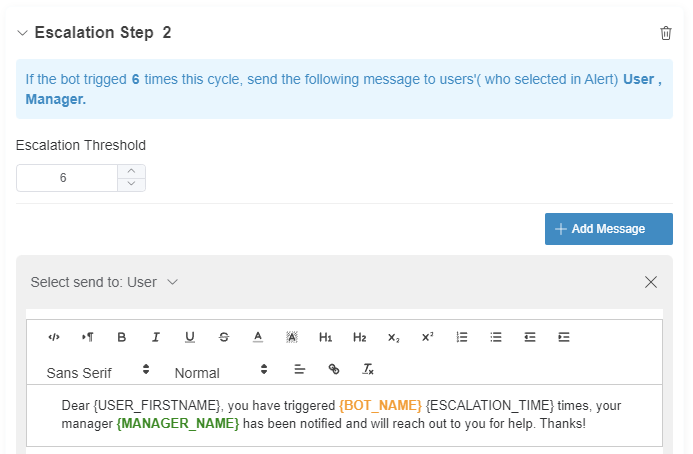Open the text color picker
This screenshot has height=454, width=693.
pos(257,337)
